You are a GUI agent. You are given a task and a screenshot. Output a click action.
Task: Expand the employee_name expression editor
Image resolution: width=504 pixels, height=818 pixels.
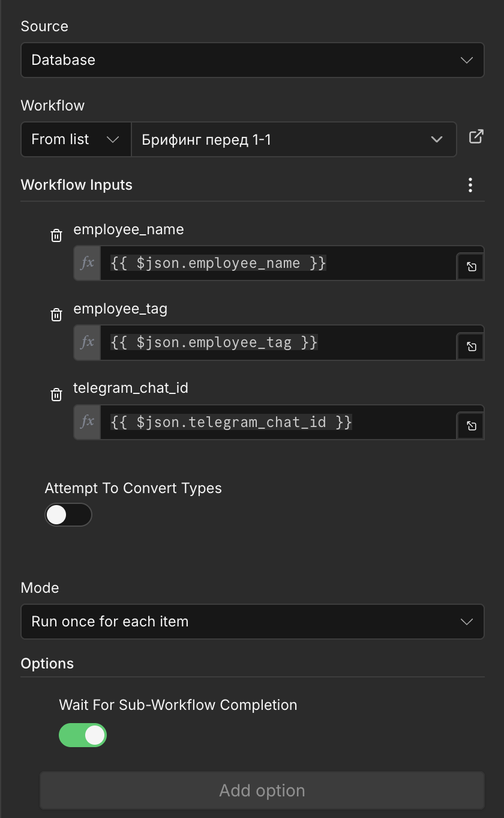(471, 267)
